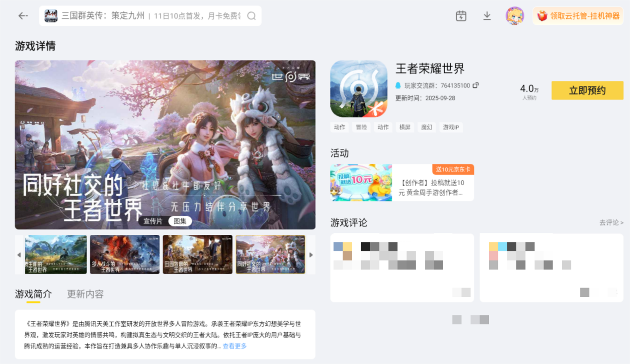The width and height of the screenshot is (630, 364).
Task: Click the gift box icon on 领取云托管 button
Action: tap(541, 16)
